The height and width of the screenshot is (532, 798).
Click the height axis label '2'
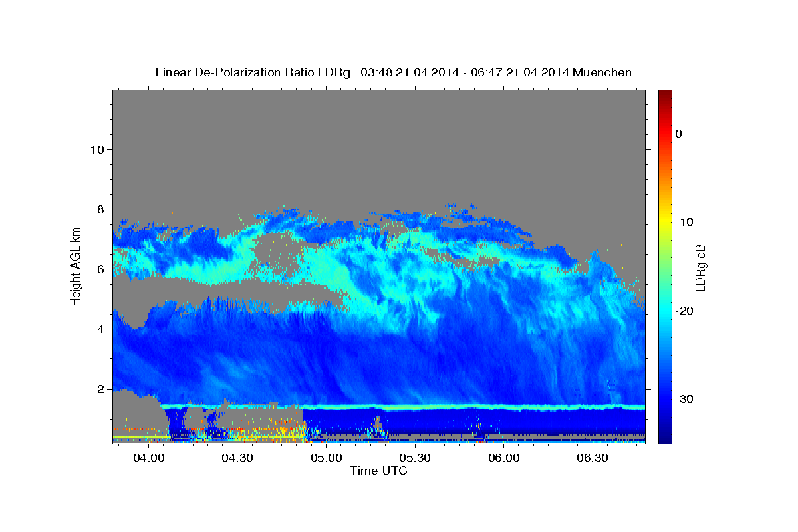pyautogui.click(x=101, y=388)
